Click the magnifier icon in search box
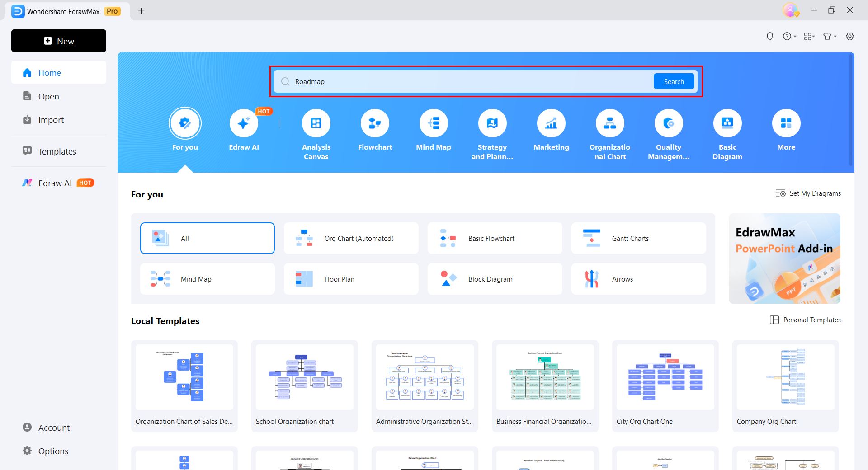This screenshot has height=470, width=868. point(285,82)
